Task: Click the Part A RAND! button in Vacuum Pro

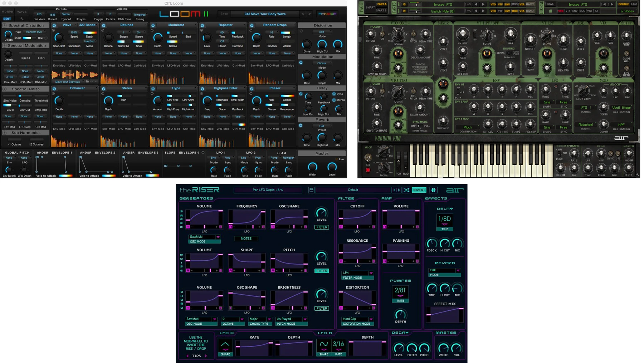Action: [530, 4]
